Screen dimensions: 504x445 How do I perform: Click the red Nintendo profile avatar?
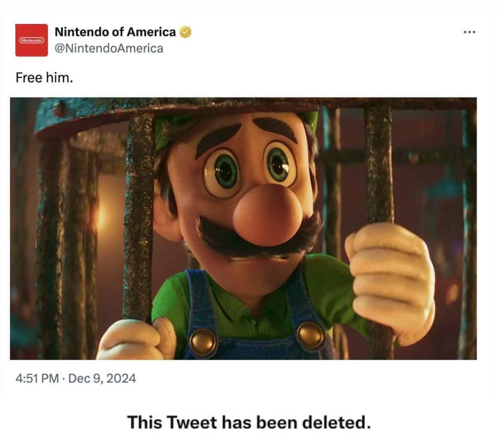point(31,40)
